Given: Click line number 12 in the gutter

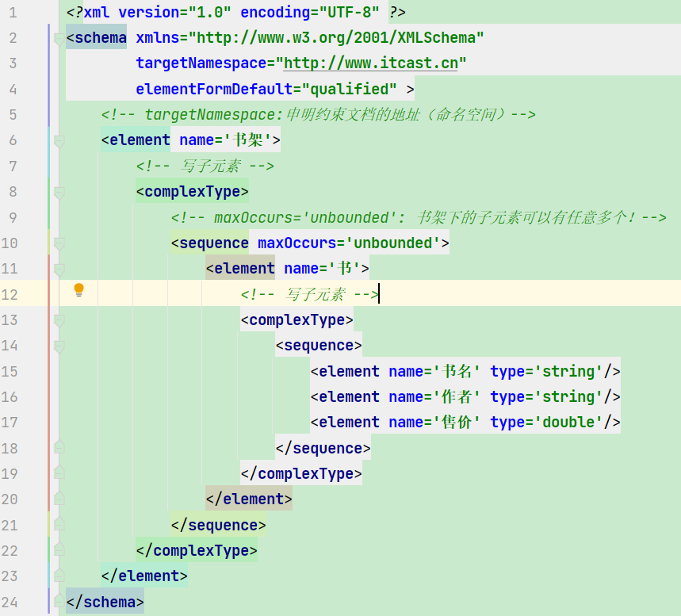Looking at the screenshot, I should tap(10, 295).
